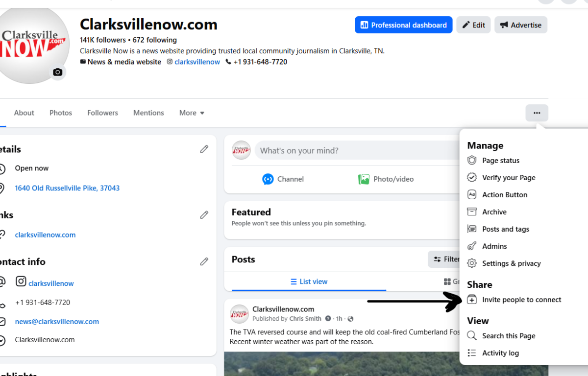Select Search this Page option
Viewport: 588px width, 376px height.
tap(508, 336)
